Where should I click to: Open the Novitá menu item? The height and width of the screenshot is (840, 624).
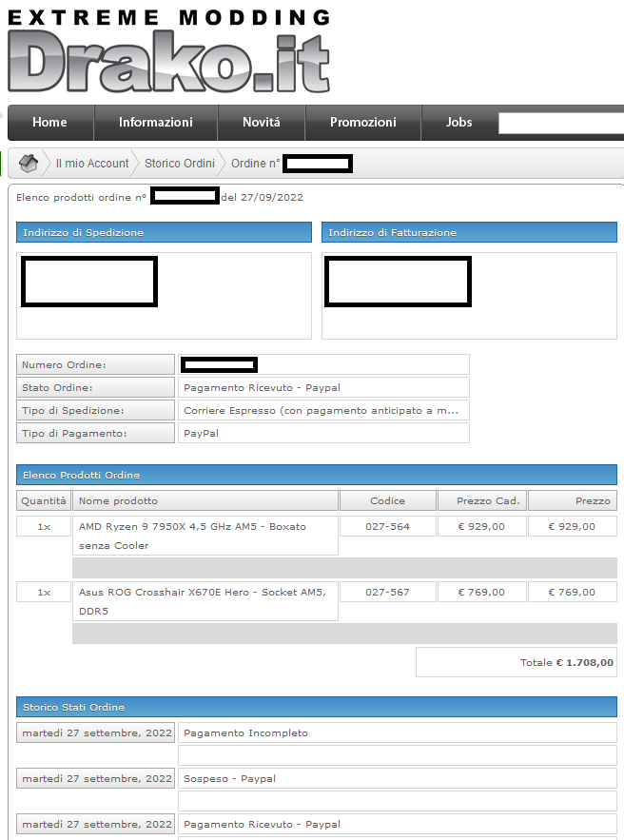pyautogui.click(x=262, y=122)
